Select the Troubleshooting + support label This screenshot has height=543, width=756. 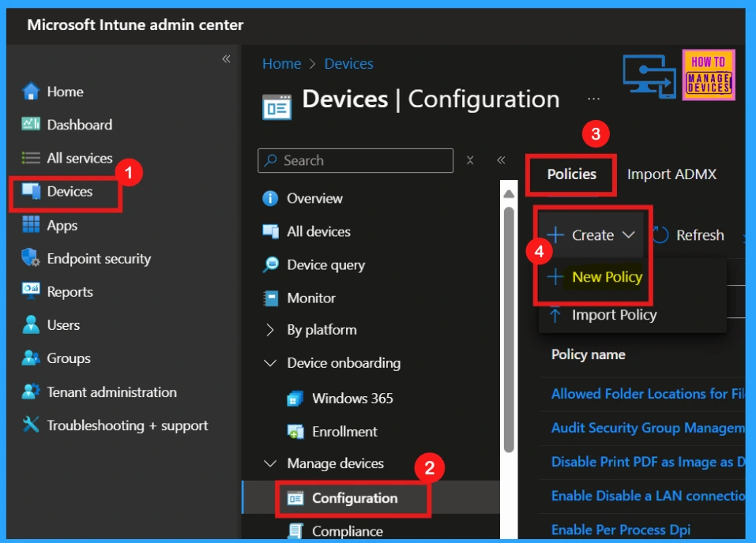pos(127,425)
